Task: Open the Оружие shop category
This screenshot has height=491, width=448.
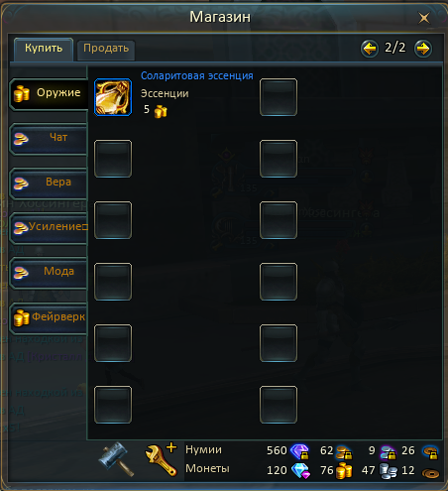Action: (x=49, y=93)
